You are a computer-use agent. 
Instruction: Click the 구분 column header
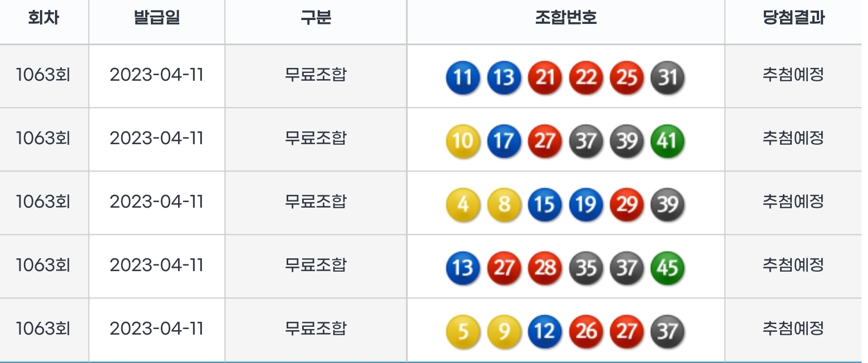click(x=315, y=18)
